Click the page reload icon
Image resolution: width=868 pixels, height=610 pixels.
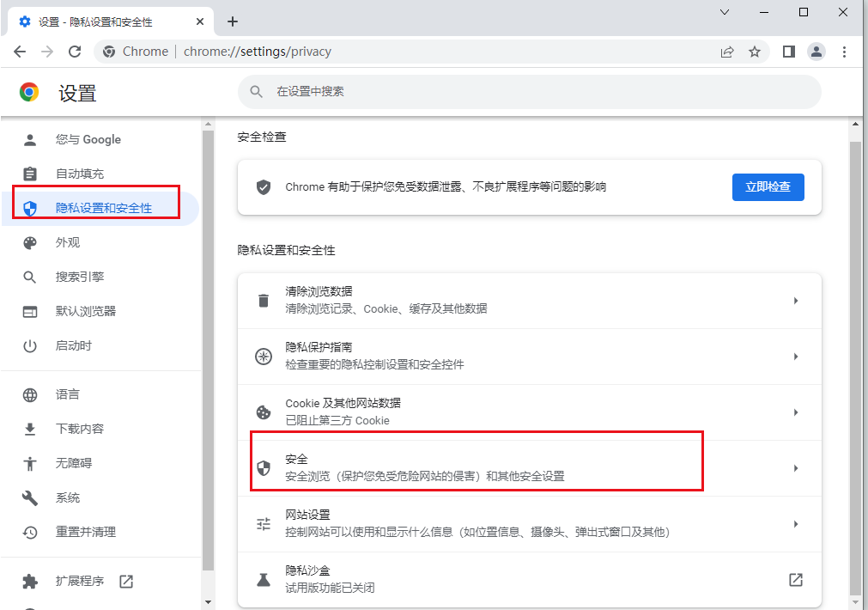(75, 52)
